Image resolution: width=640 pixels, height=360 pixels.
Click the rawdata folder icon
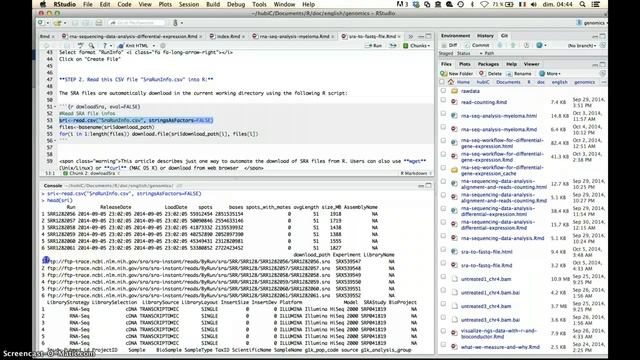coord(454,91)
